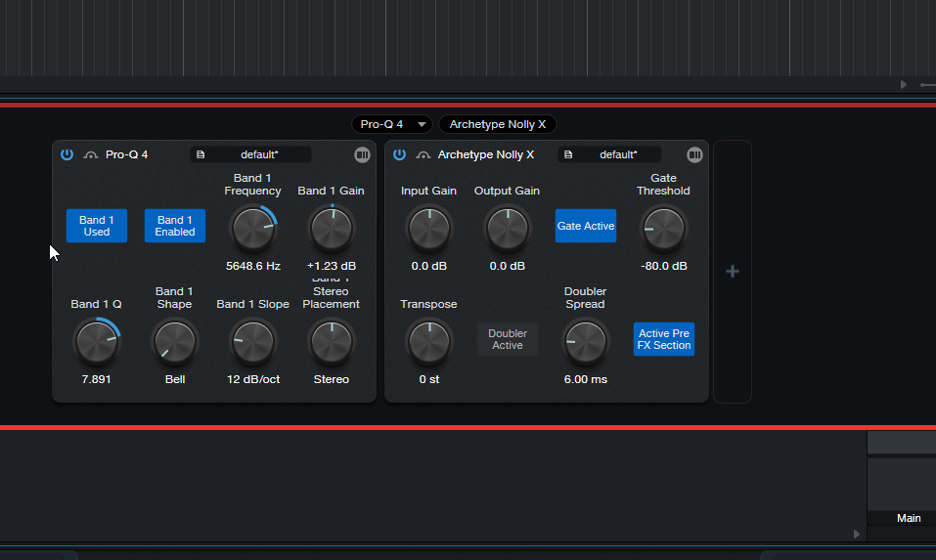Viewport: 936px width, 560px height.
Task: Click Band 1 Shape knob
Action: click(175, 342)
